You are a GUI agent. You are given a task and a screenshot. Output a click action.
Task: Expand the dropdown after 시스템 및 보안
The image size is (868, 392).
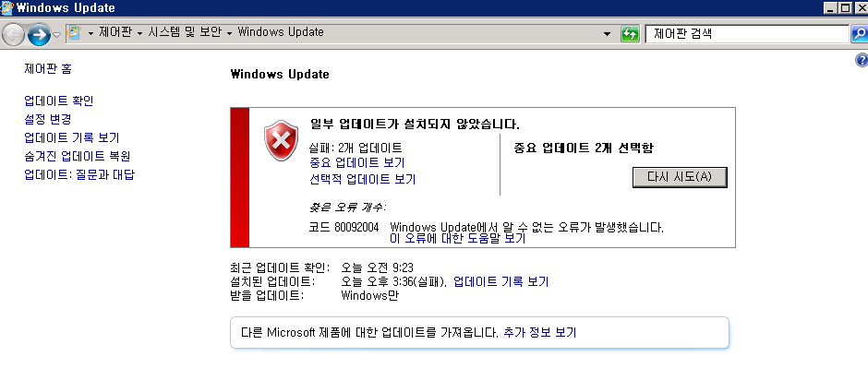229,34
